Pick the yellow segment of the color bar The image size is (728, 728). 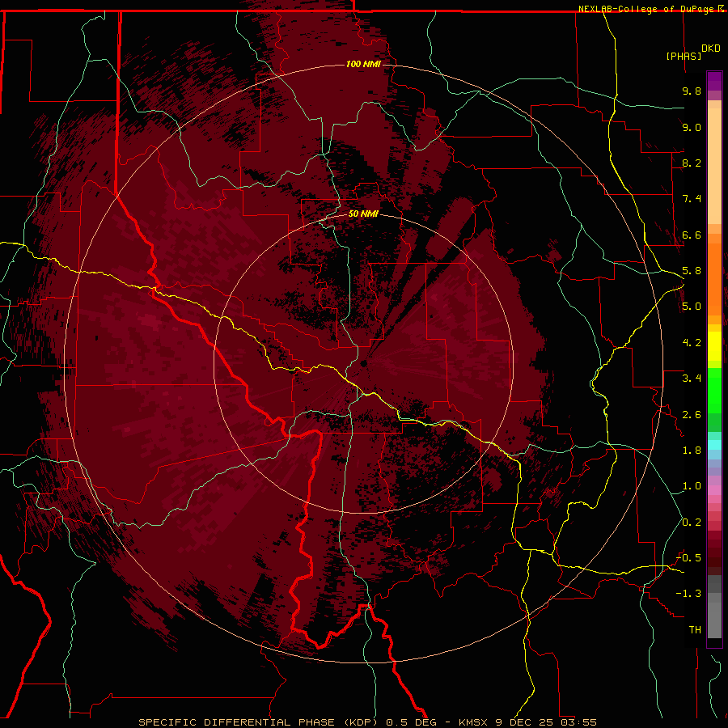tap(714, 346)
